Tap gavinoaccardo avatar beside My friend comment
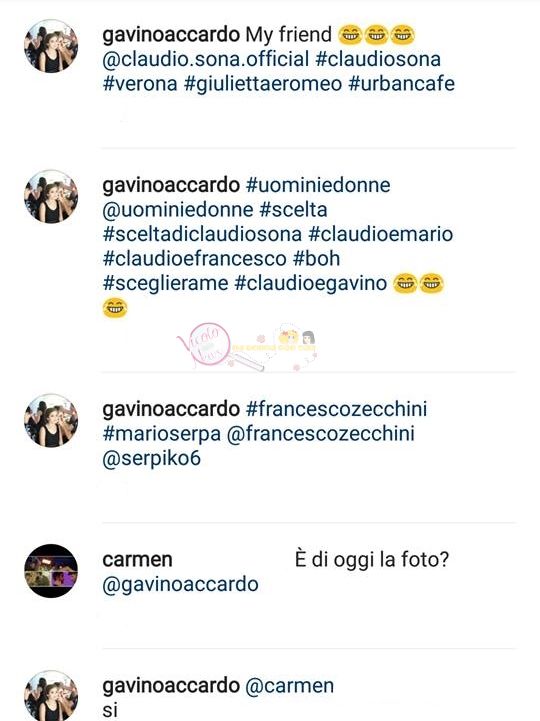This screenshot has width=540, height=721. (x=51, y=46)
